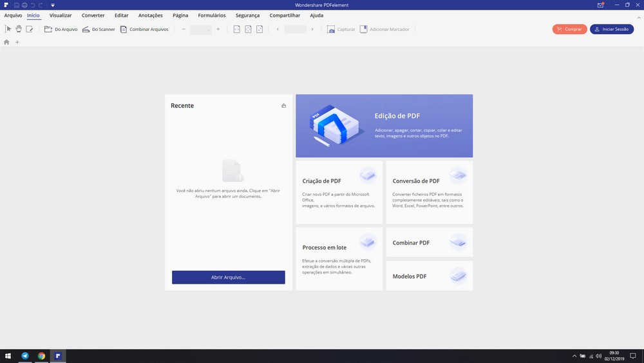The height and width of the screenshot is (363, 644).
Task: Click the zoom in plus icon
Action: (218, 29)
